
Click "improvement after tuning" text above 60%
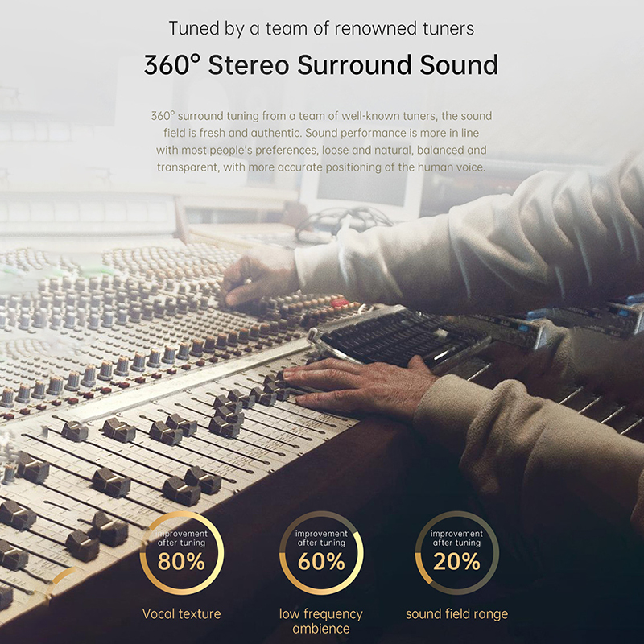pyautogui.click(x=321, y=538)
